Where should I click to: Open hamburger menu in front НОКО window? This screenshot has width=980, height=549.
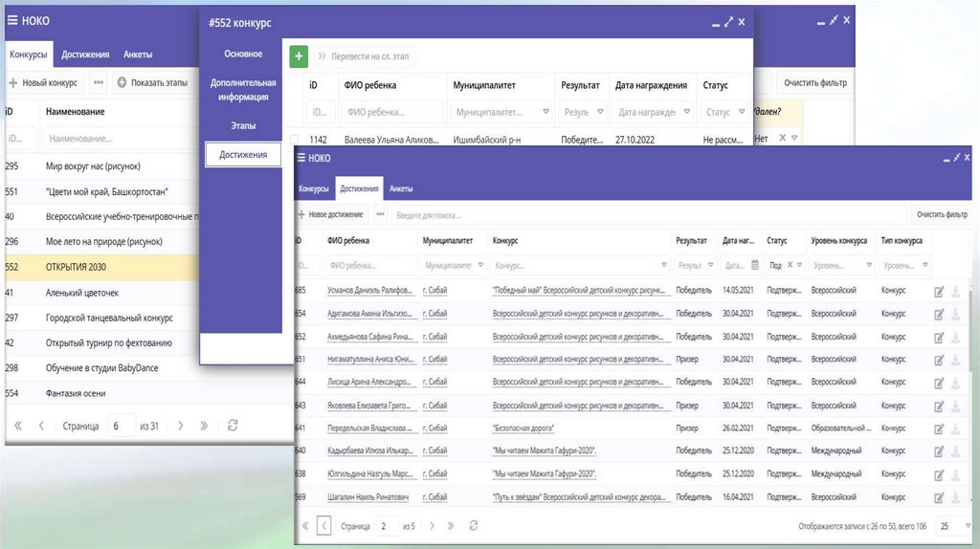coord(301,158)
